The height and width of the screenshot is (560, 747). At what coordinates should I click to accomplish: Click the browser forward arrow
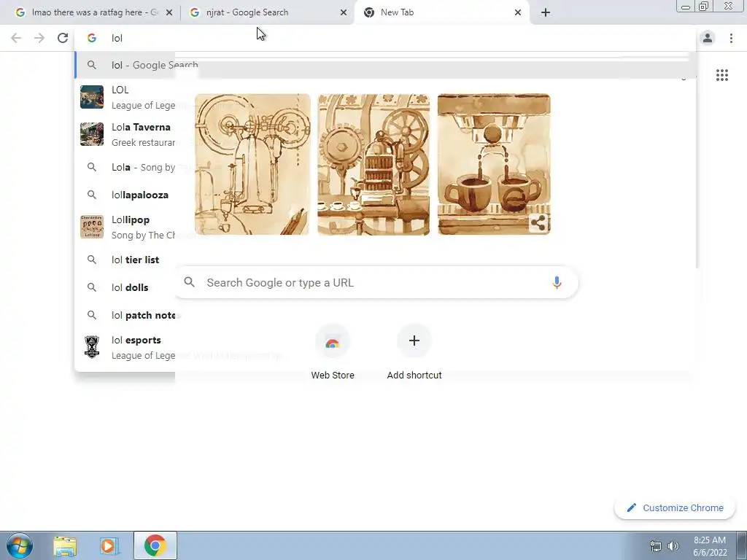pyautogui.click(x=39, y=38)
